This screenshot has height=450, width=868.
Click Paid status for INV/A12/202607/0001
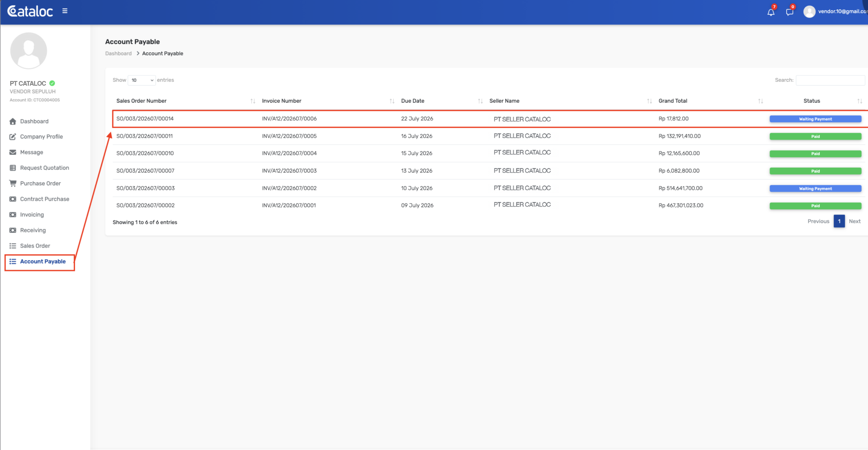tap(815, 206)
